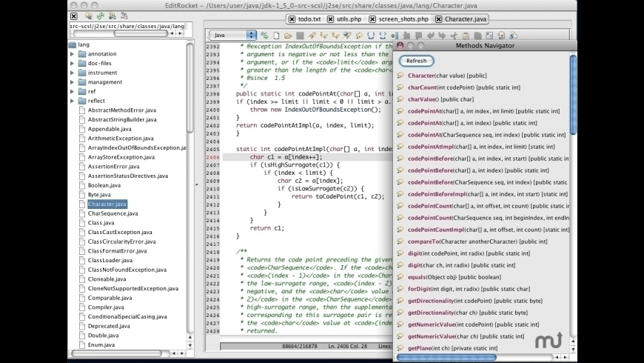The image size is (644, 363).
Task: Close the todo.txt tab via its X
Action: click(x=292, y=19)
